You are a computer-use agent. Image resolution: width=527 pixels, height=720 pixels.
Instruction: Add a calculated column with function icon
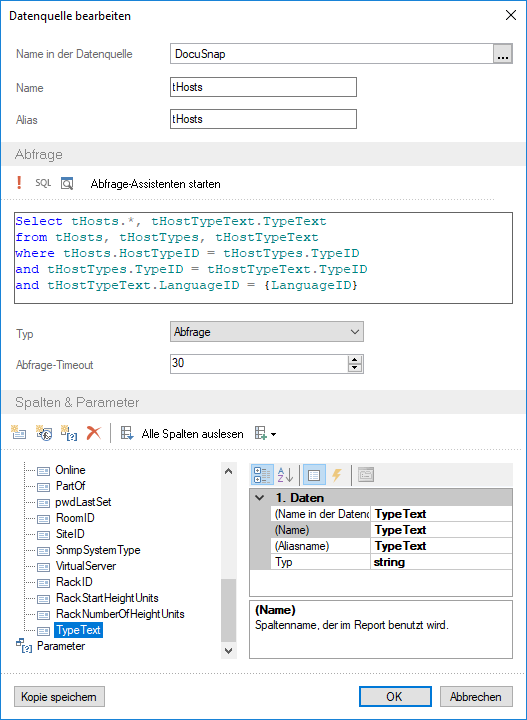44,433
